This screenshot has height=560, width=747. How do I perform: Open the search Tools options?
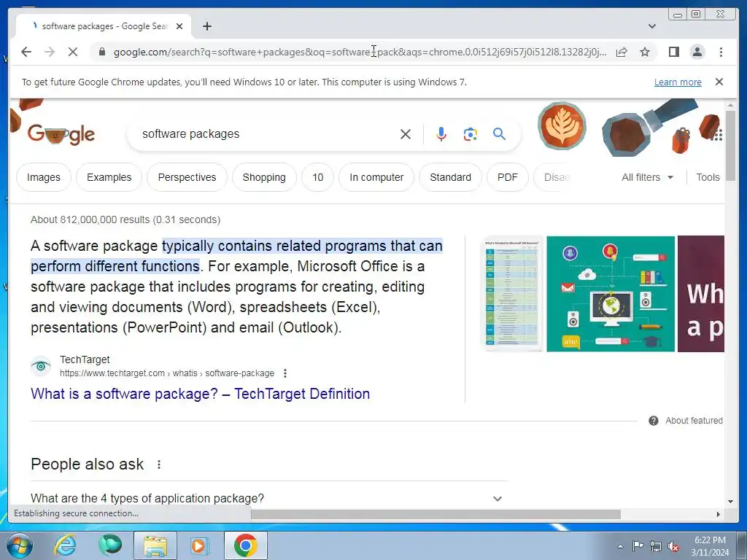[x=708, y=177]
